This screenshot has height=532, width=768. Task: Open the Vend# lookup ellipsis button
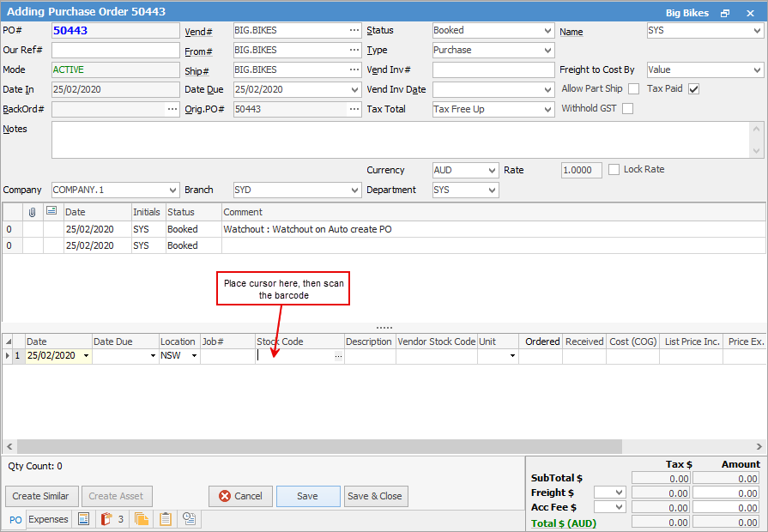tap(354, 30)
